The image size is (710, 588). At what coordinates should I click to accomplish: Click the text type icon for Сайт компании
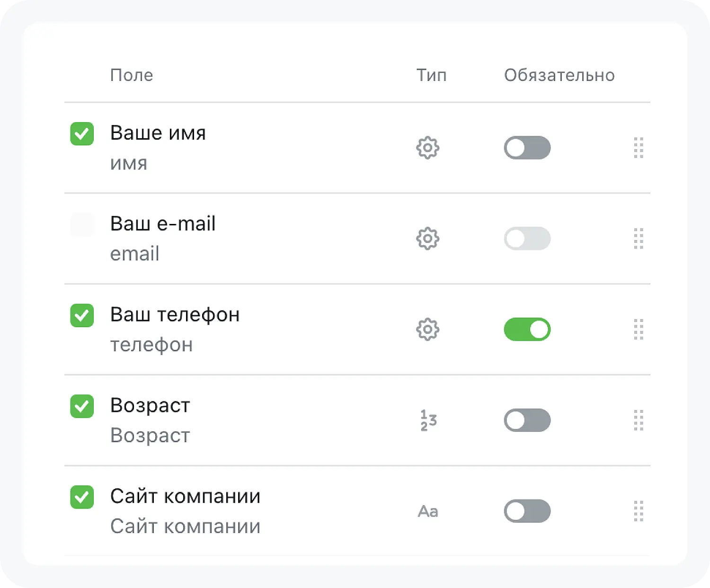click(x=428, y=511)
